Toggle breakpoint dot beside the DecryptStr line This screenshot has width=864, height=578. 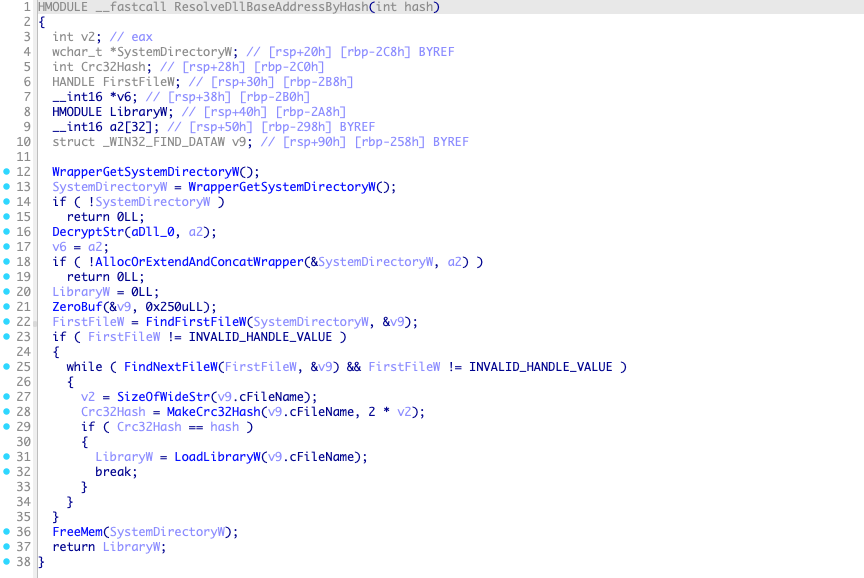[7, 232]
